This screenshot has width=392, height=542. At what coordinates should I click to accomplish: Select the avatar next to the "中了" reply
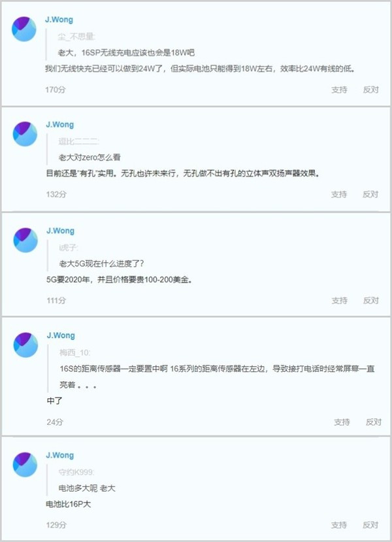pos(25,345)
